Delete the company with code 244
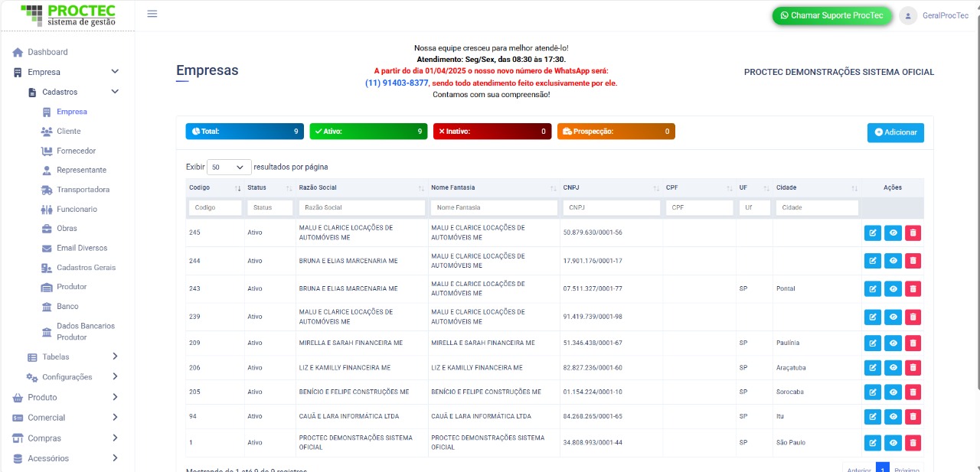Image resolution: width=980 pixels, height=472 pixels. point(913,261)
